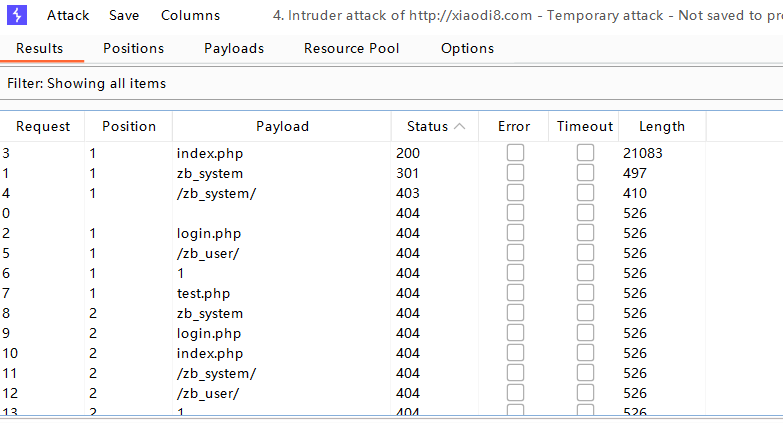The width and height of the screenshot is (783, 423).
Task: Select the login.php row for request 2
Action: click(392, 233)
